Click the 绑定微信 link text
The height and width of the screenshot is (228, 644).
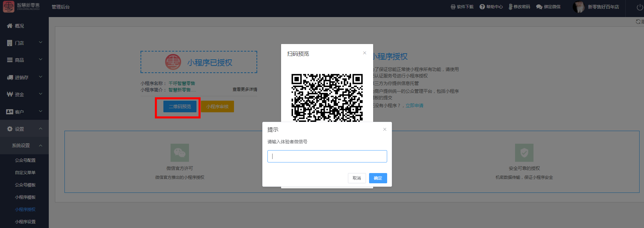click(552, 7)
